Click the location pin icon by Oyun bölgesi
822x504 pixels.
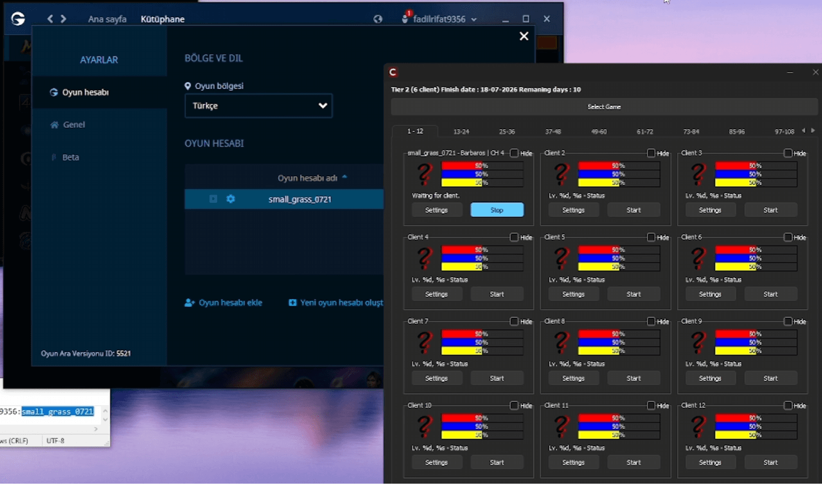click(x=187, y=86)
